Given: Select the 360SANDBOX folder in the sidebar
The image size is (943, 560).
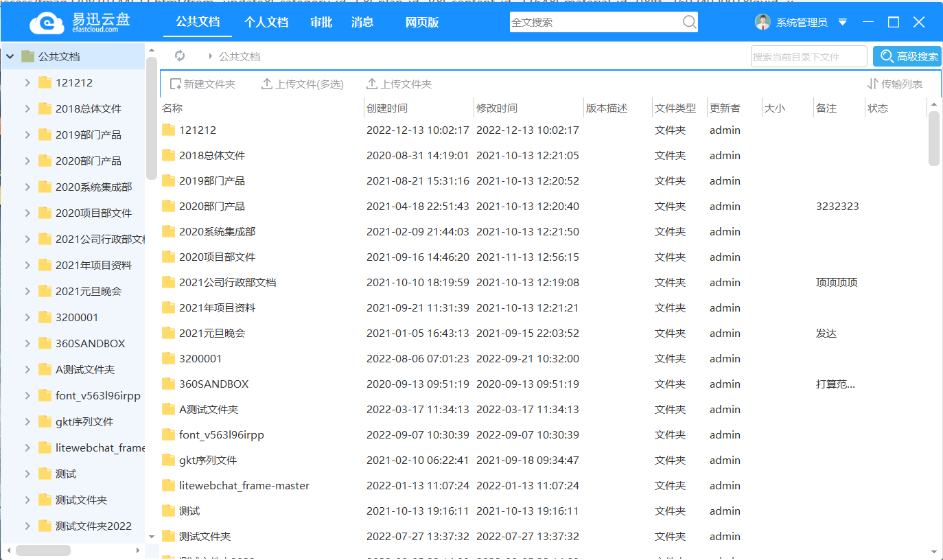Looking at the screenshot, I should 90,343.
